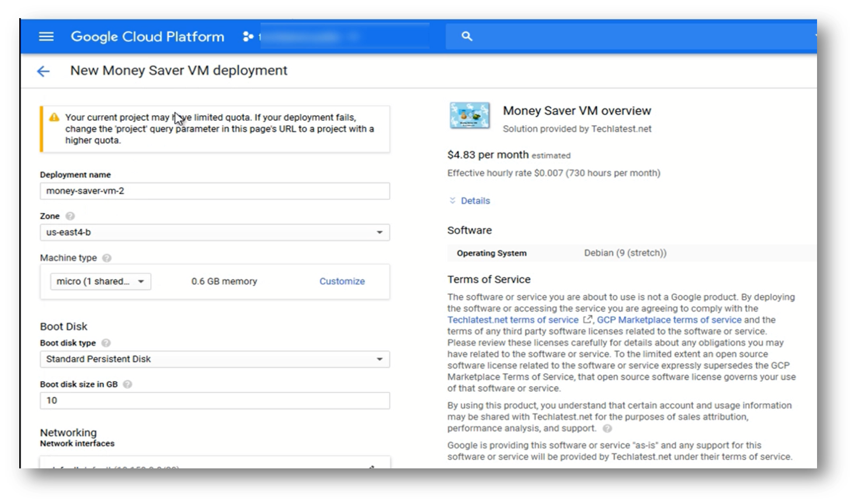Viewport: 855px width, 504px height.
Task: Open the Zone dropdown us-east4-b
Action: pyautogui.click(x=215, y=232)
